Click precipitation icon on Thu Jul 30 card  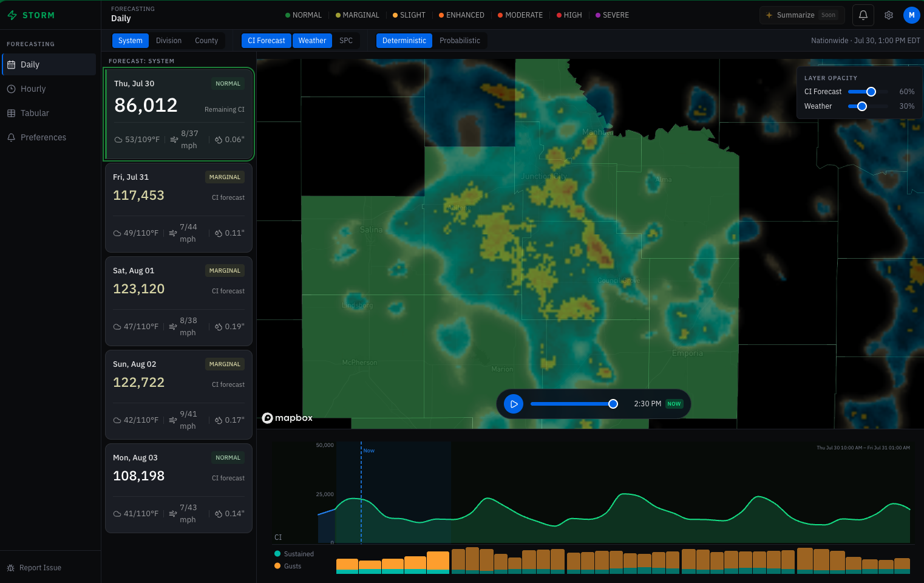[x=219, y=140]
